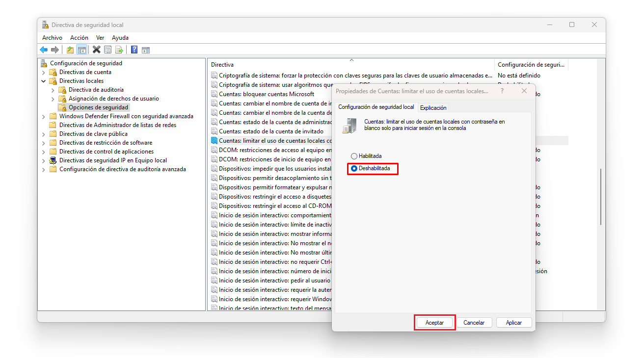Click the Cancelar button
This screenshot has width=644, height=358.
(474, 323)
